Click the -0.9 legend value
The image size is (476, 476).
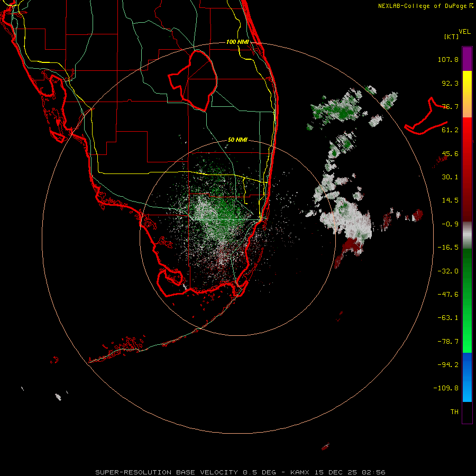(450, 224)
